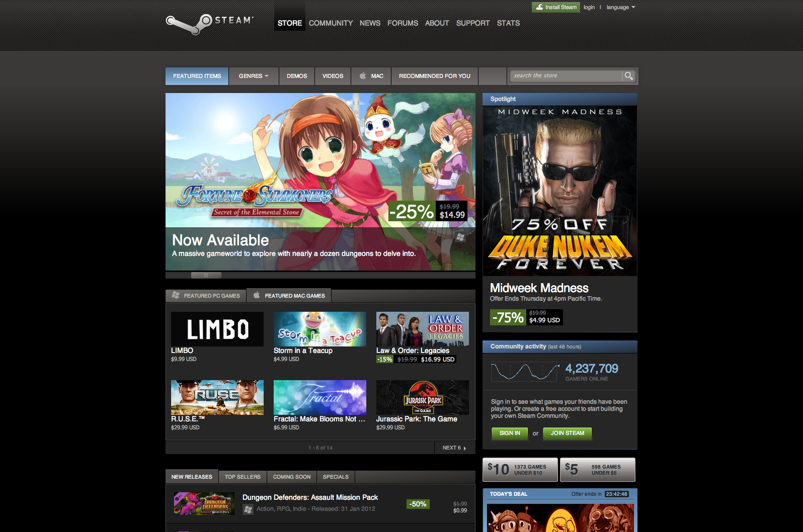Click the featured carousel slider handle
803x532 pixels.
206,275
